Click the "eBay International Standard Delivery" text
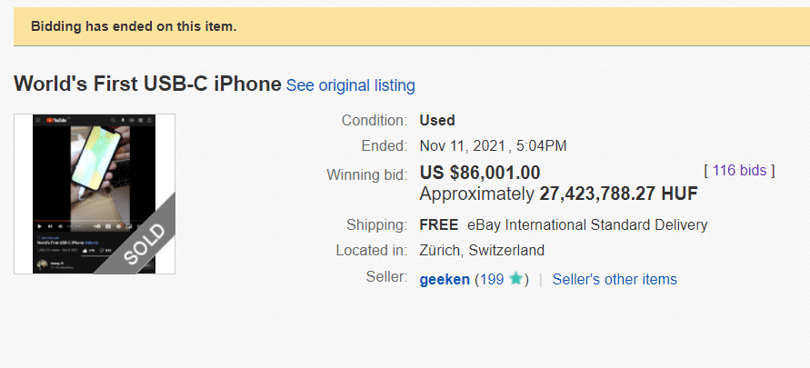810x368 pixels. 587,225
